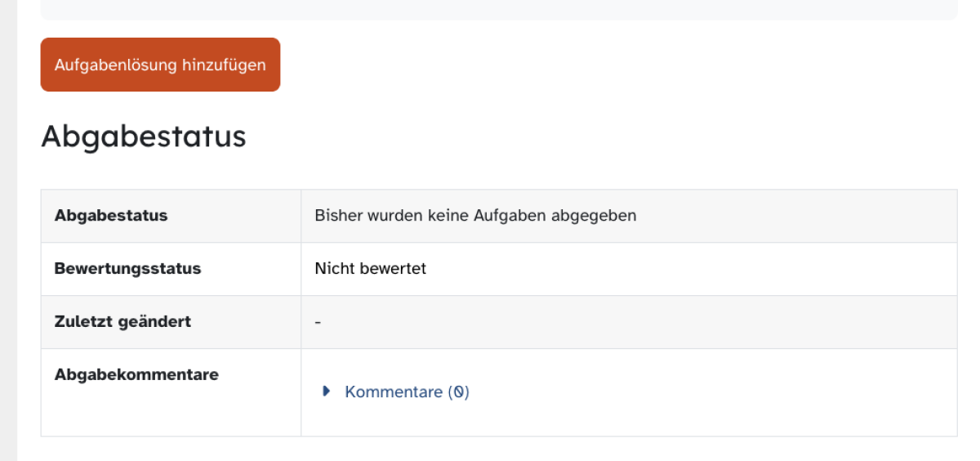
Task: Select the "Nicht bewertet" status text
Action: click(x=370, y=268)
